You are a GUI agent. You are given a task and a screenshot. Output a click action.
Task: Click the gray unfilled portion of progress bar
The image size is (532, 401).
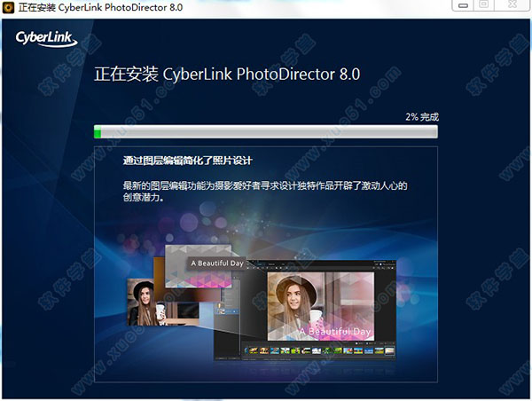(x=266, y=132)
